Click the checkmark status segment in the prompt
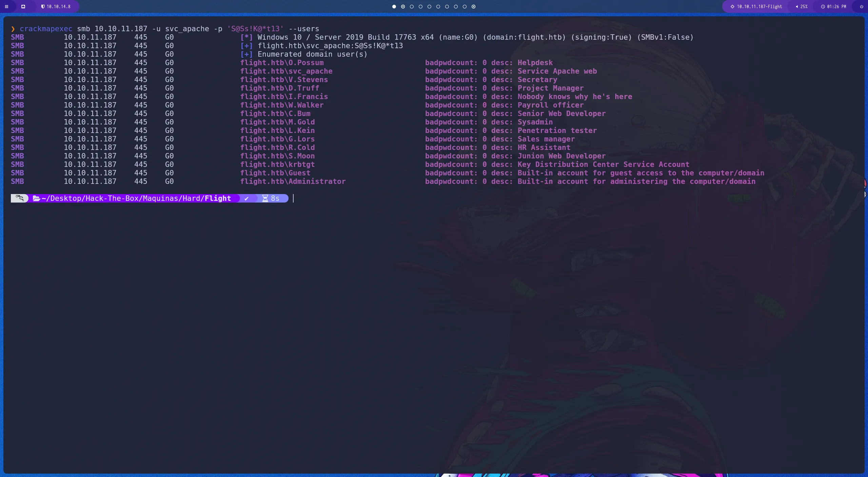 [246, 198]
